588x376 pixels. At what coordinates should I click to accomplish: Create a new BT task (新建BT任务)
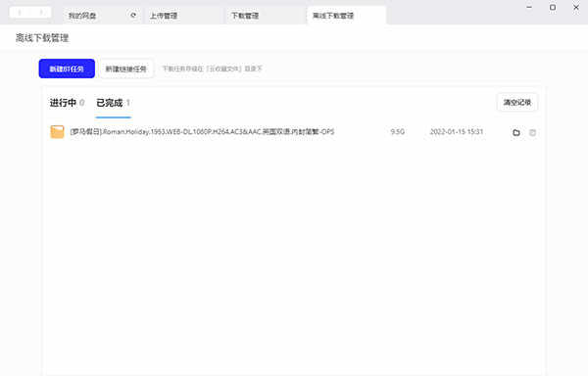coord(67,69)
